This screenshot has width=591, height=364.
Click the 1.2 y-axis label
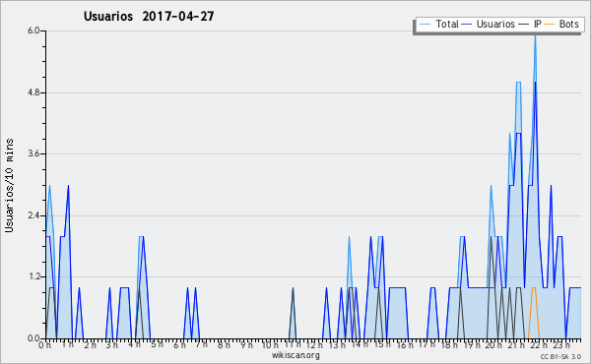(x=33, y=277)
